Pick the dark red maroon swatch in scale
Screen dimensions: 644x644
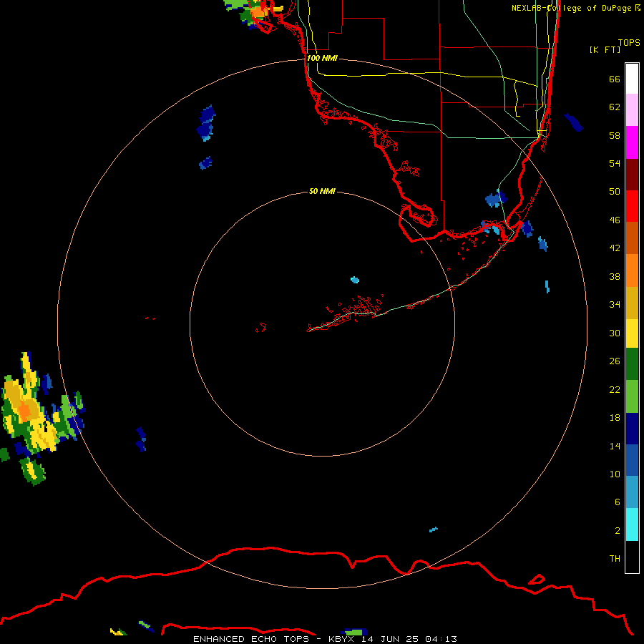click(x=632, y=174)
